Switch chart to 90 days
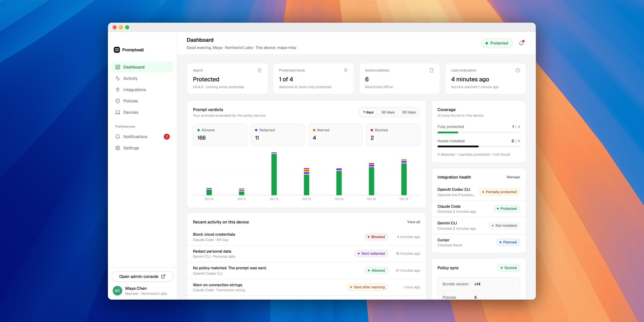Screen dimensions: 644x322 [409, 112]
